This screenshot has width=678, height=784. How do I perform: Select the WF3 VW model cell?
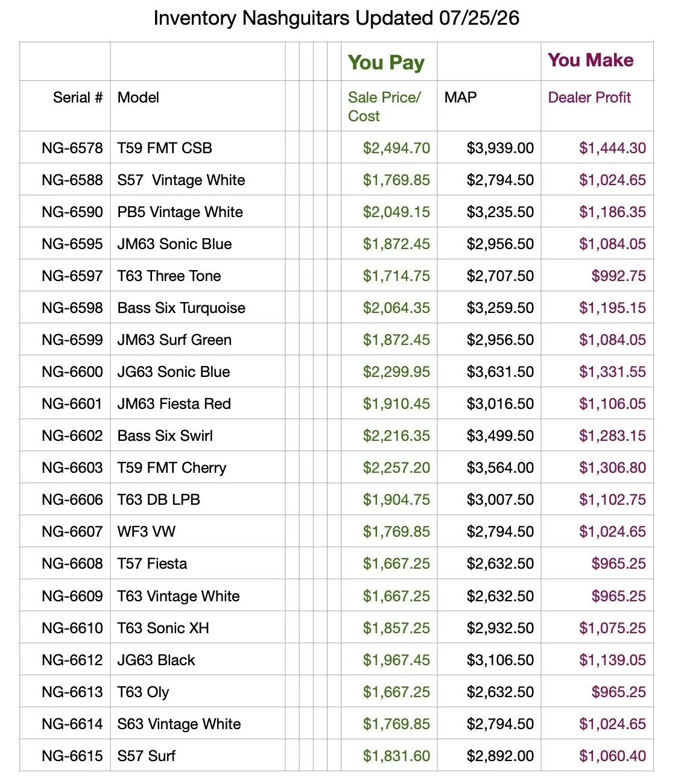pos(198,531)
